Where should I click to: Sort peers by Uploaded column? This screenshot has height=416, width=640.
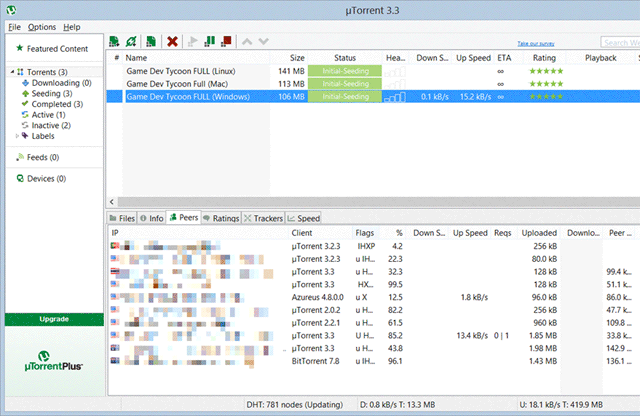pos(539,233)
